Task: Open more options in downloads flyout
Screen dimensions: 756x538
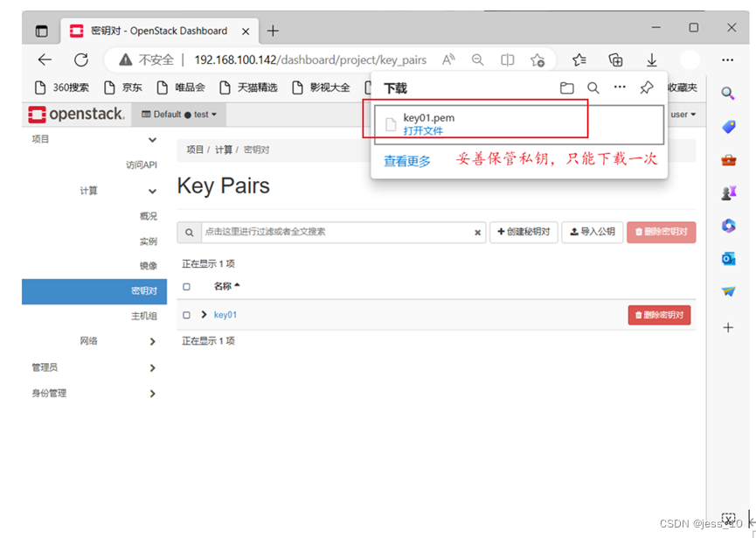Action: (621, 87)
